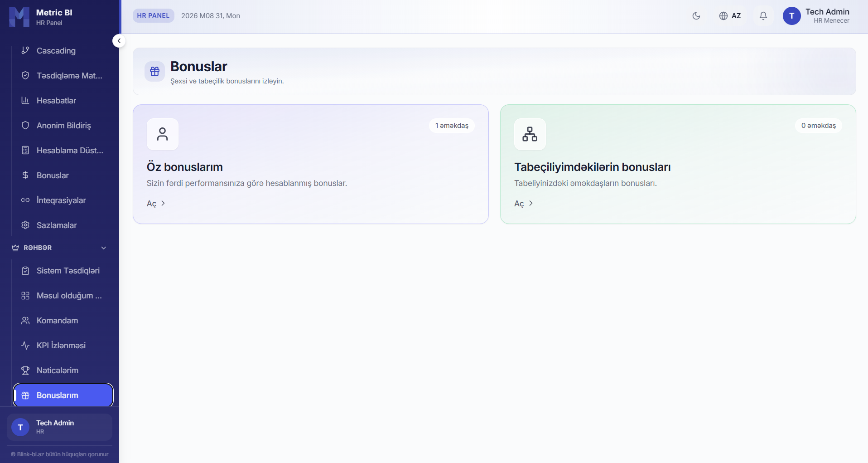Click the HR PANEL badge

[153, 15]
